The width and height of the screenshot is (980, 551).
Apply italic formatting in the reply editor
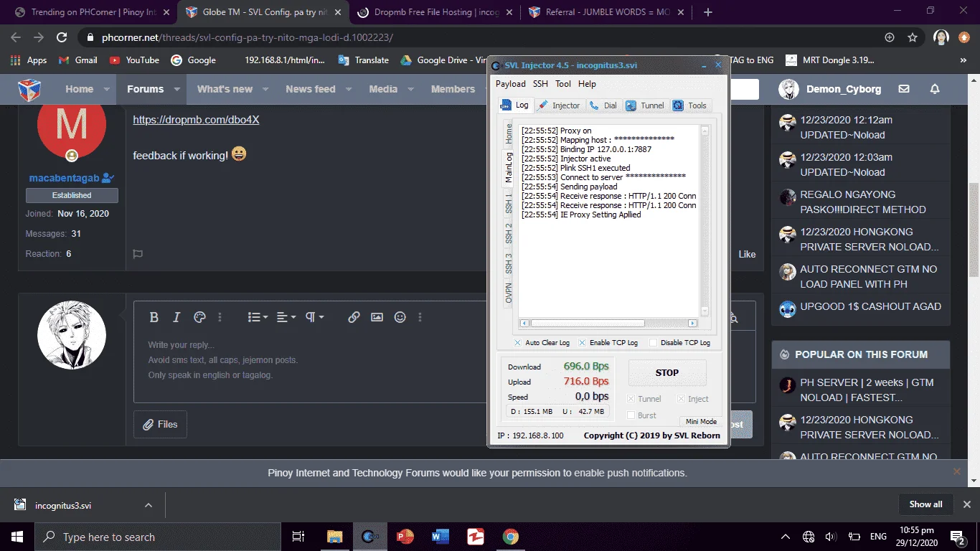(x=176, y=317)
